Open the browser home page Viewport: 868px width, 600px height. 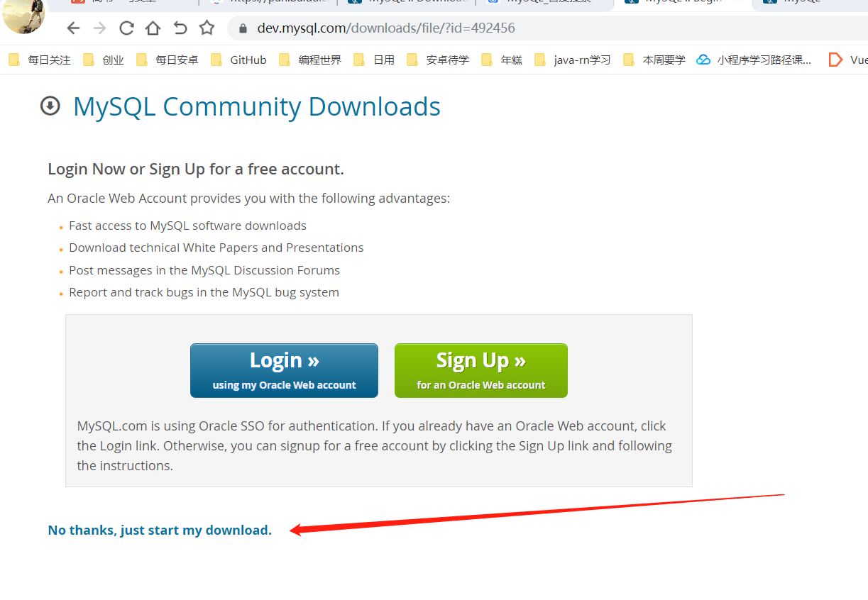(153, 28)
